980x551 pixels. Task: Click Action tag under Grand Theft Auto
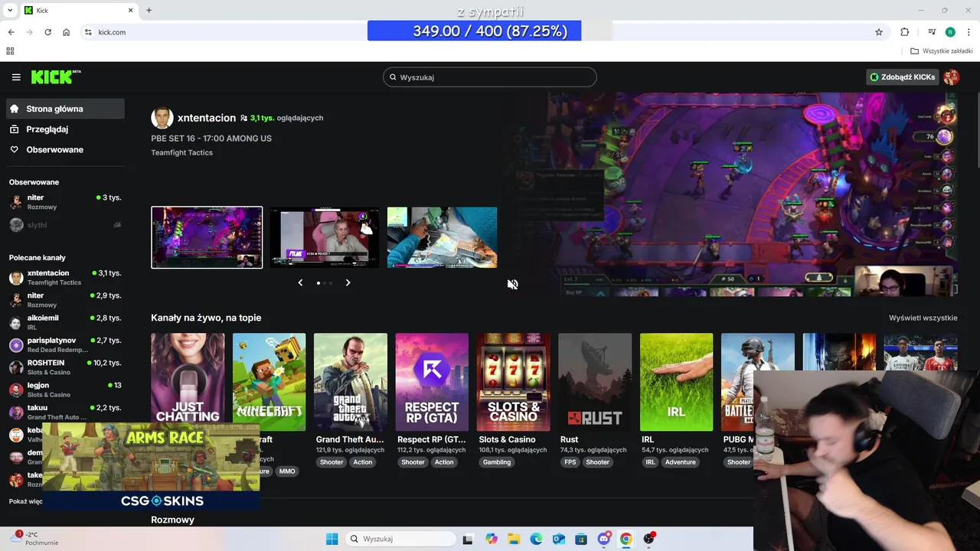click(x=363, y=462)
